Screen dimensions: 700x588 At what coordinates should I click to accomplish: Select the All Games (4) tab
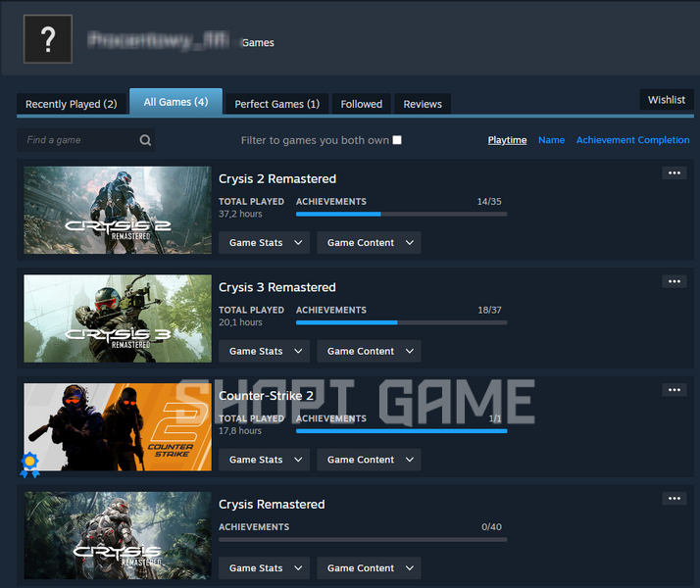(x=175, y=102)
